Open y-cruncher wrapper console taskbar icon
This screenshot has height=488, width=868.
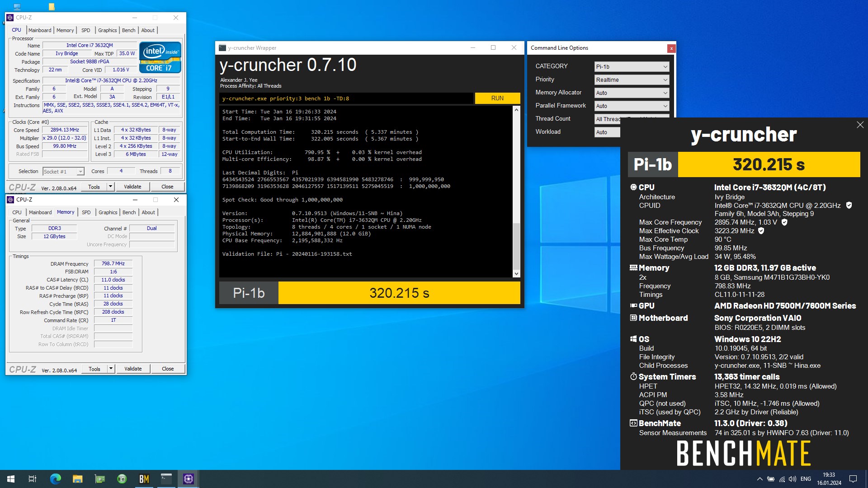[x=166, y=479]
